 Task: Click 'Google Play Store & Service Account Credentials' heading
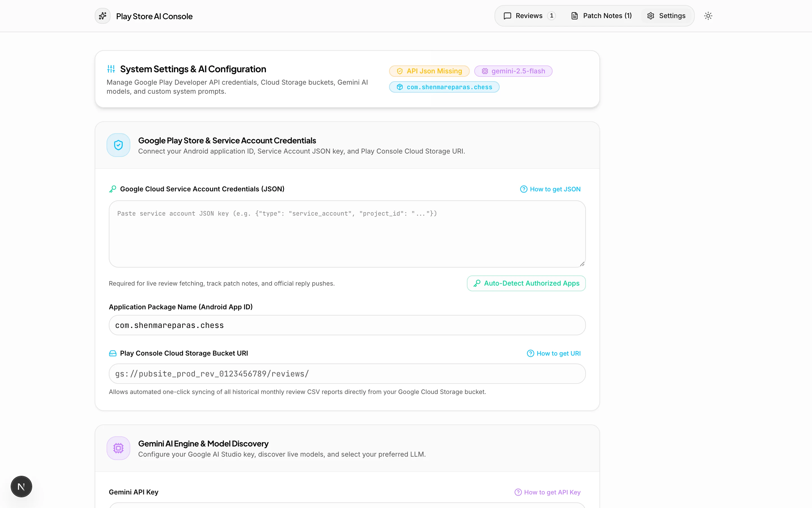click(227, 141)
